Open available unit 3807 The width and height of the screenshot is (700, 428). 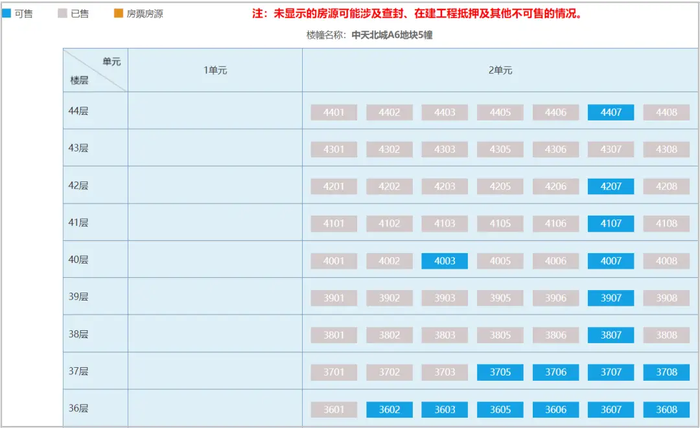[611, 335]
